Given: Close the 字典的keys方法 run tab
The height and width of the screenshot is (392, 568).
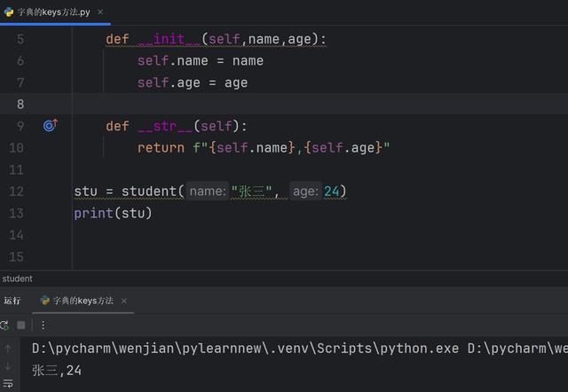Looking at the screenshot, I should click(124, 301).
